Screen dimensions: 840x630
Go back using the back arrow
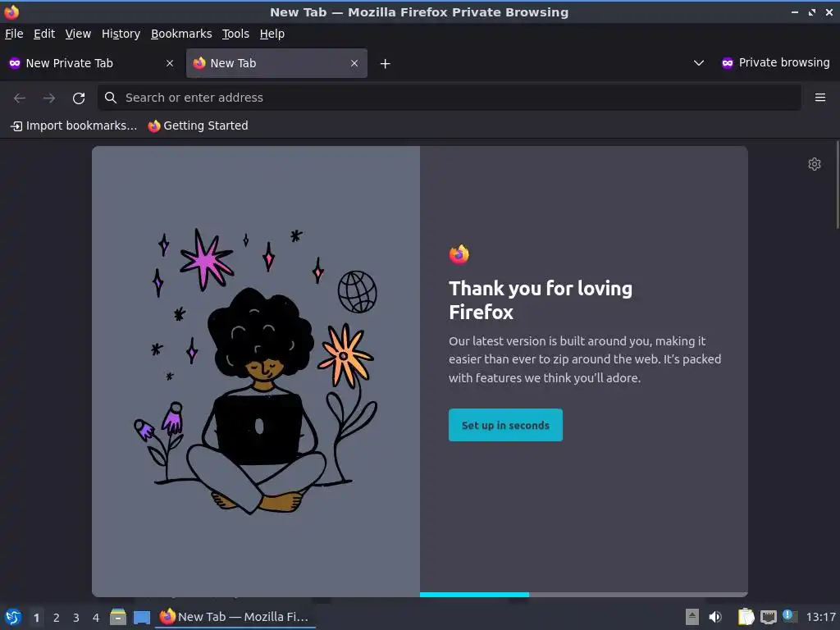tap(20, 98)
